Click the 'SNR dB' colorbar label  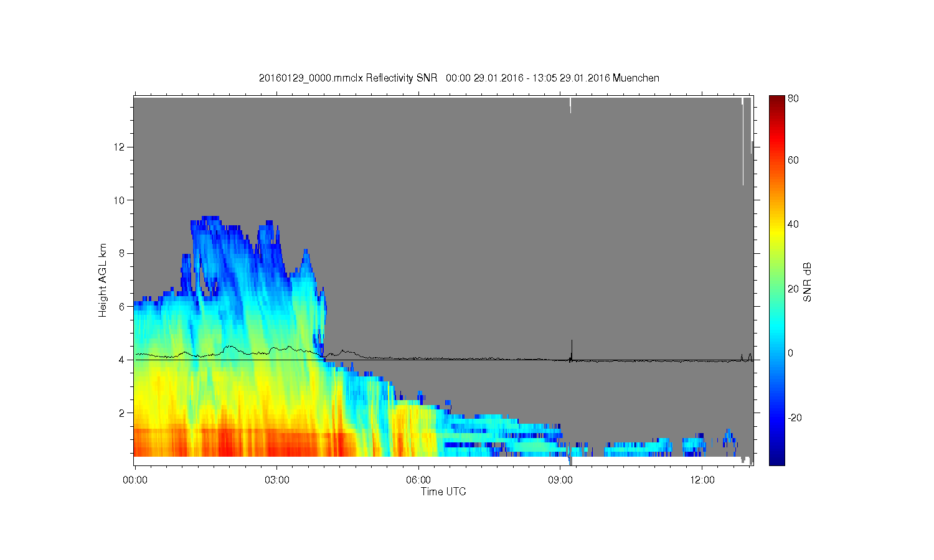[808, 282]
